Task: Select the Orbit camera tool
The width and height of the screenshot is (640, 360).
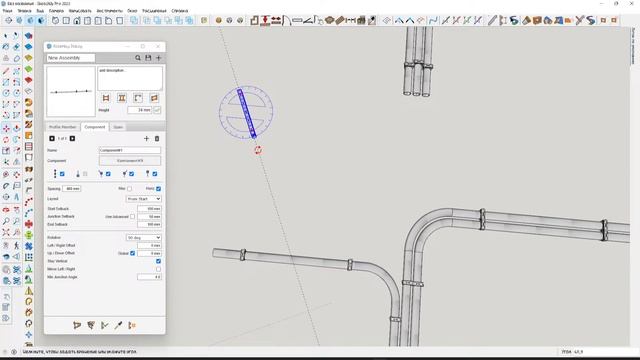Action: pos(6,210)
